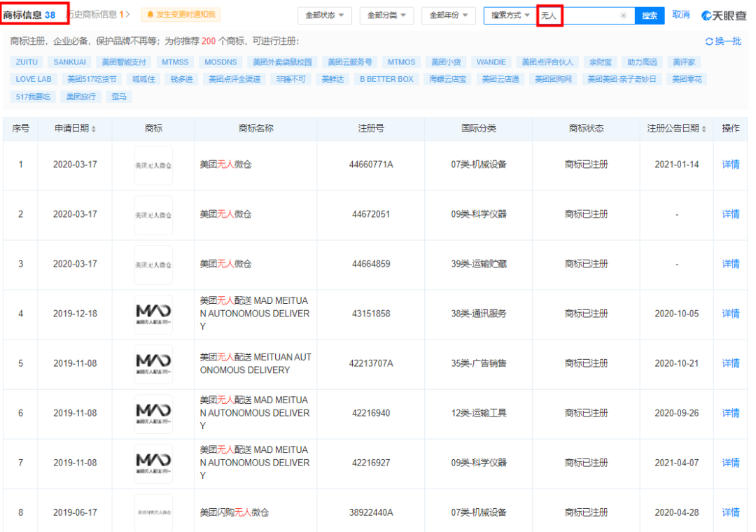Open 详情 for registration 43151858
The width and height of the screenshot is (756, 532).
[x=730, y=314]
